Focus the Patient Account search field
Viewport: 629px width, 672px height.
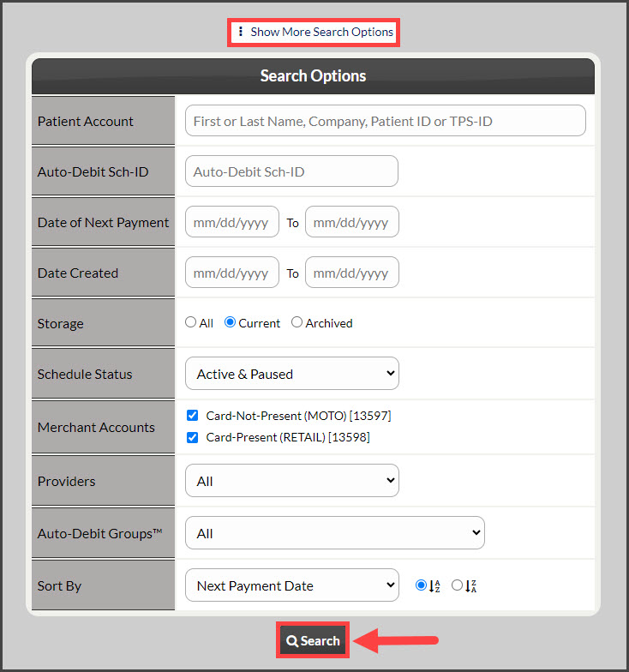pyautogui.click(x=386, y=121)
